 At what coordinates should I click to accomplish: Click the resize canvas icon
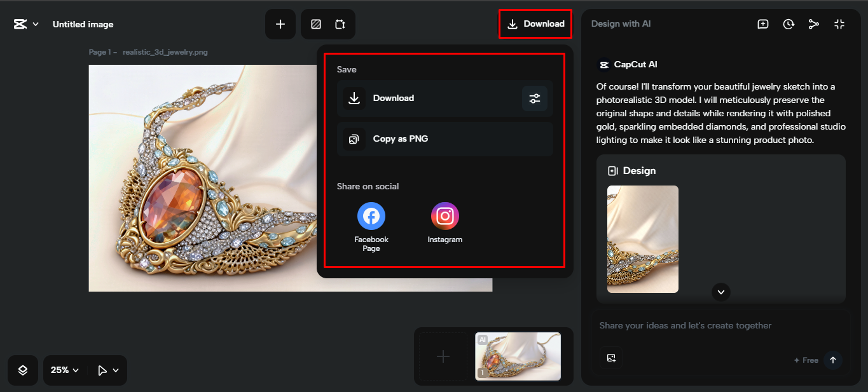coord(340,24)
